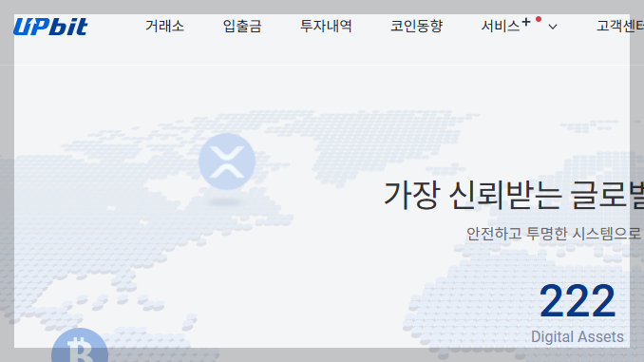This screenshot has width=644, height=362.
Task: Click the 안전하고 투명한 시스템으로 subtitle
Action: (555, 234)
